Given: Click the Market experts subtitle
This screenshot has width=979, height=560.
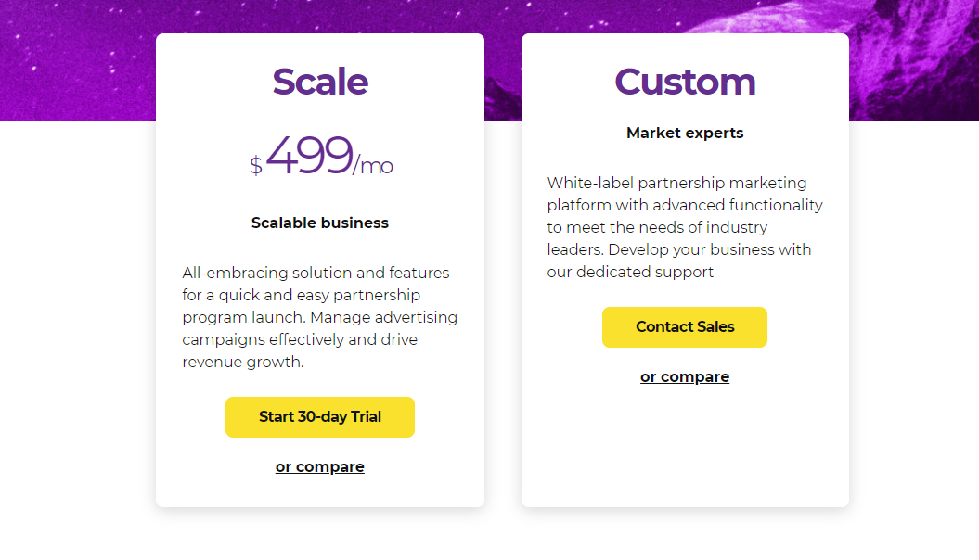Looking at the screenshot, I should pos(685,133).
